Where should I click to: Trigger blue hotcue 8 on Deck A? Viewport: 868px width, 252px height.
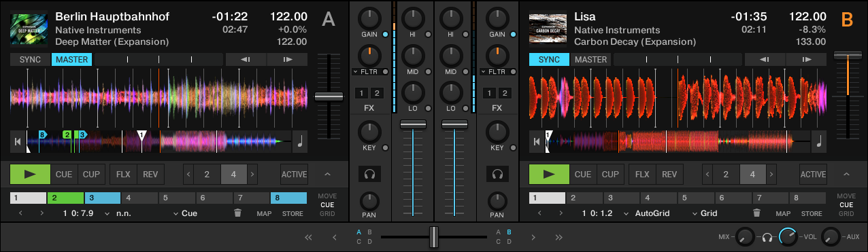tap(289, 198)
